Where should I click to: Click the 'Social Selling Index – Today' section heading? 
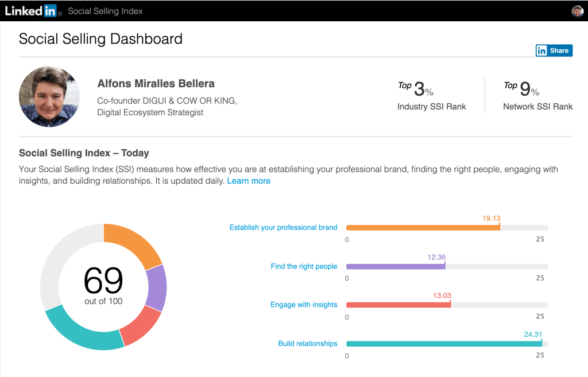coord(83,153)
